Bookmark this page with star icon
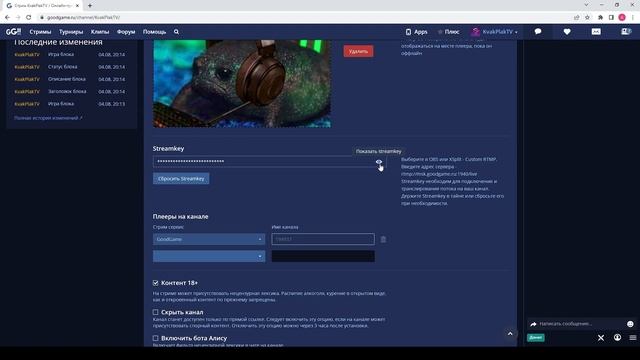 [x=587, y=17]
